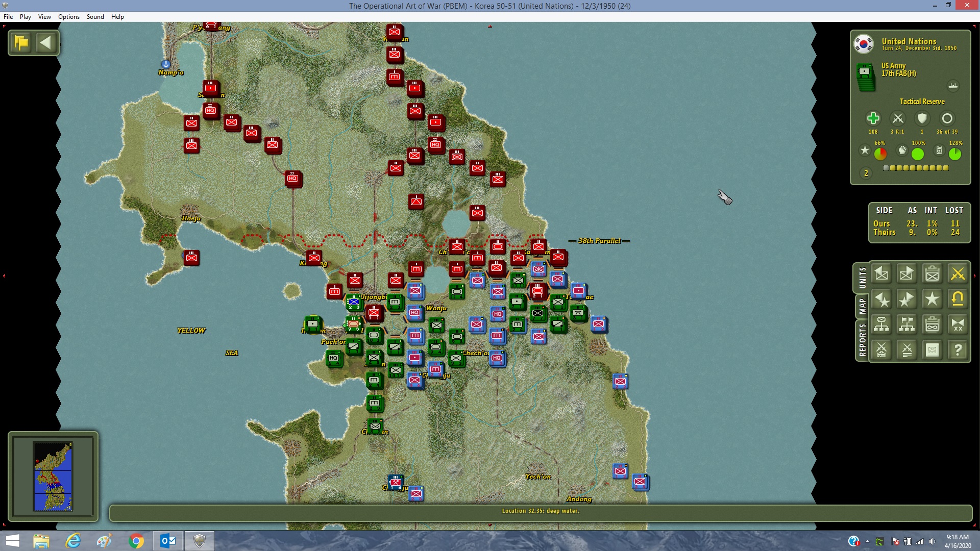Select the green HQ unit near Puch'on
This screenshot has height=551, width=980.
[x=334, y=358]
